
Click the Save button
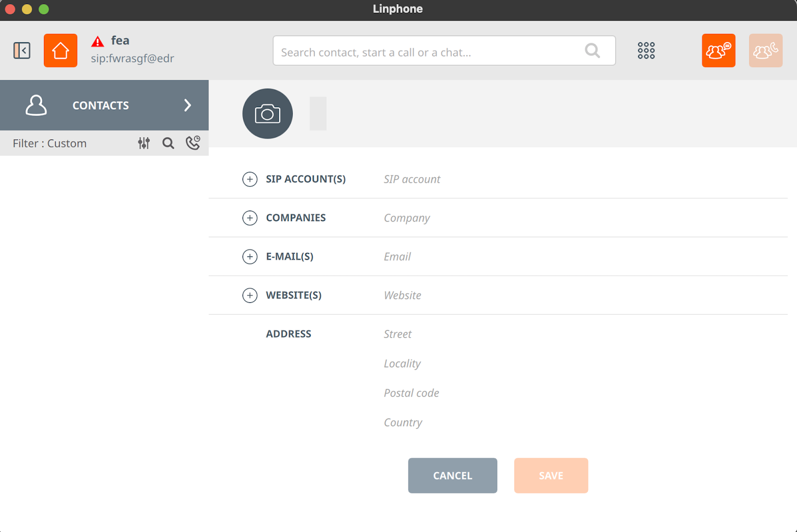(x=551, y=476)
